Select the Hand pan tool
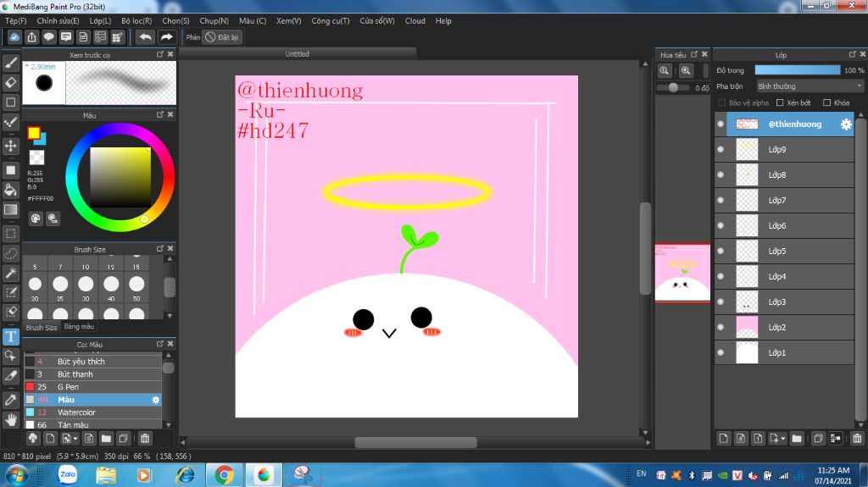 pyautogui.click(x=11, y=419)
